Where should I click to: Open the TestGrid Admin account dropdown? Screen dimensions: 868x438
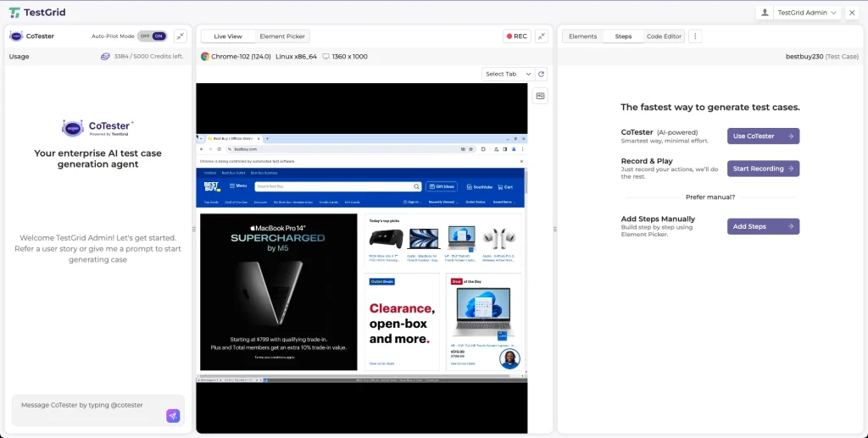(808, 13)
